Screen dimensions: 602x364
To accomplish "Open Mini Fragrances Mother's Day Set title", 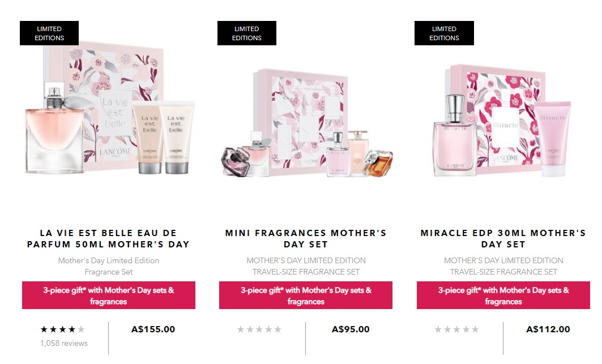I will click(x=306, y=238).
